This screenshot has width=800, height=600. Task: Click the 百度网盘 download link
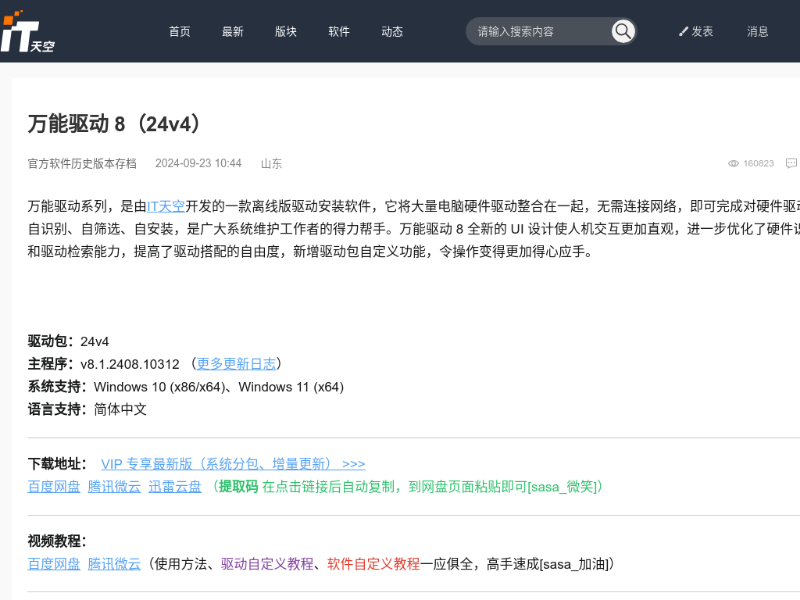(x=54, y=487)
